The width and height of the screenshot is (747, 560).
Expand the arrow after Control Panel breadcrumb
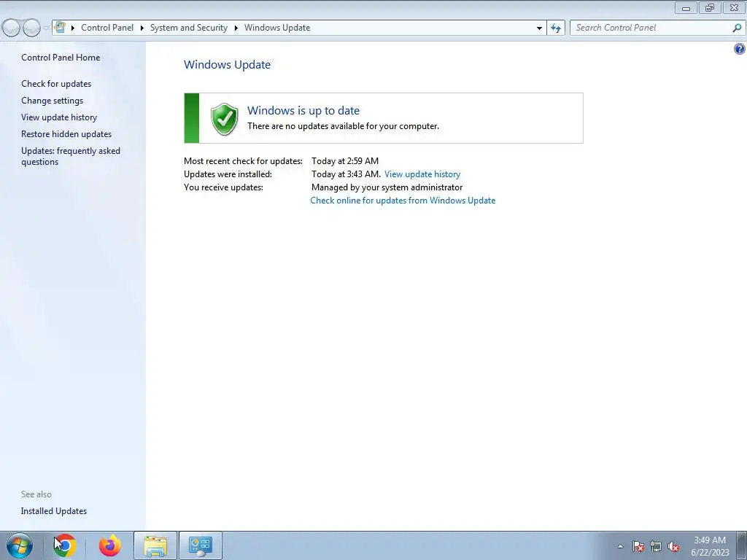[142, 28]
